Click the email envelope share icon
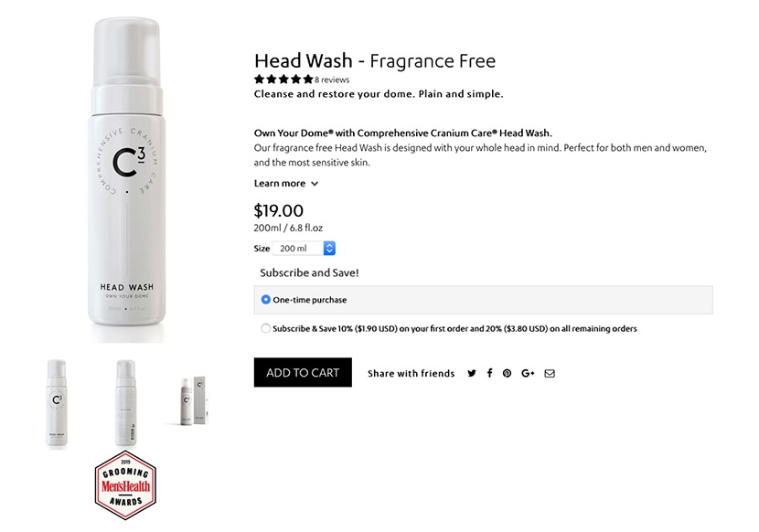The height and width of the screenshot is (532, 759). click(x=550, y=373)
